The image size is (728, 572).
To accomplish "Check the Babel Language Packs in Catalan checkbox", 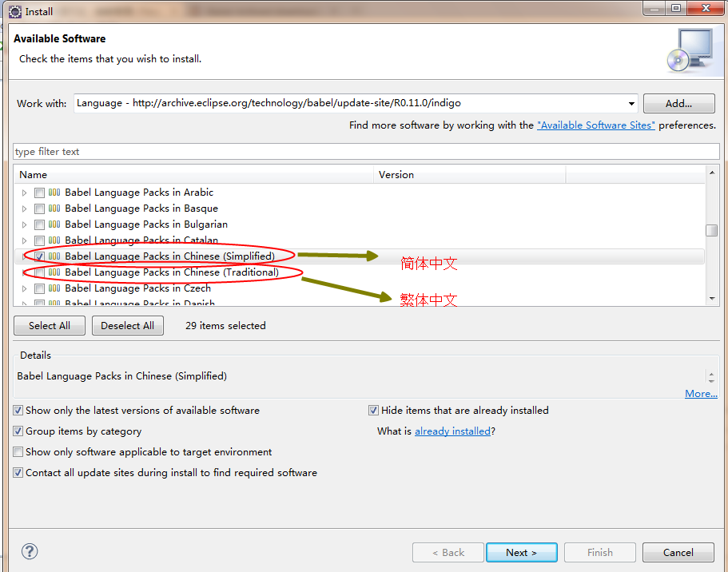I will point(39,240).
